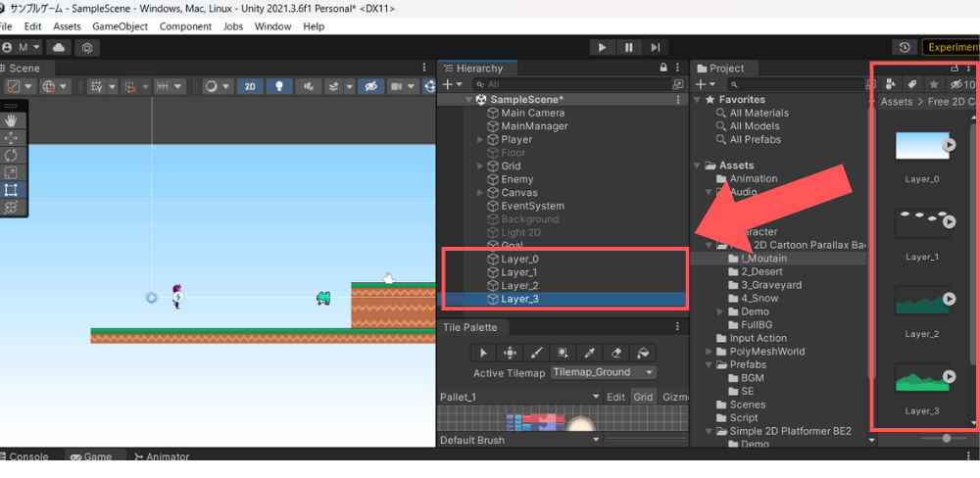Click the Play button to run game
This screenshot has width=980, height=478.
coord(602,47)
